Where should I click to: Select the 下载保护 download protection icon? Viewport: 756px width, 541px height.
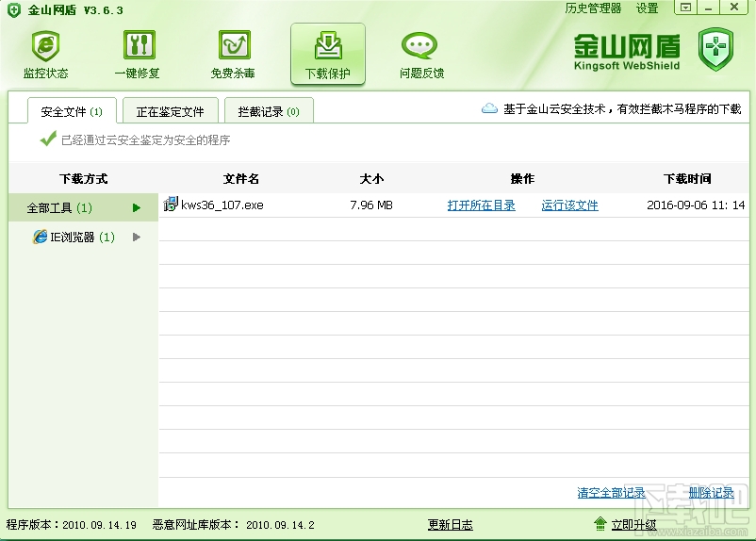[328, 46]
